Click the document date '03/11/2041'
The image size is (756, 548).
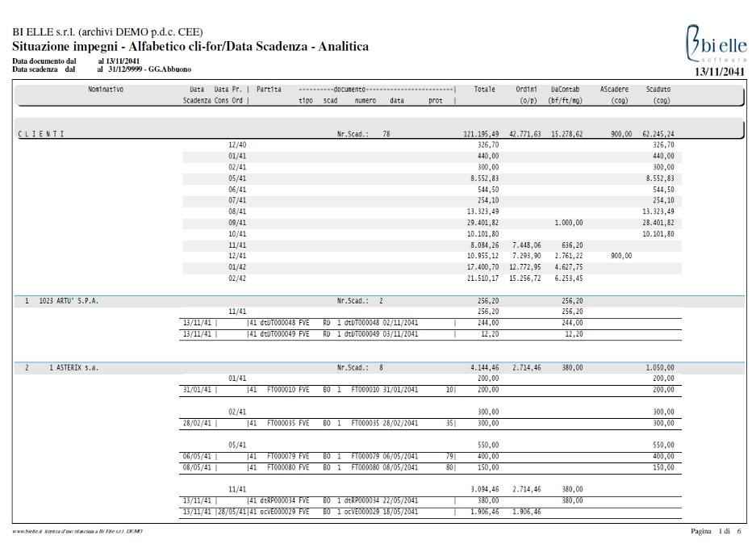(x=401, y=334)
